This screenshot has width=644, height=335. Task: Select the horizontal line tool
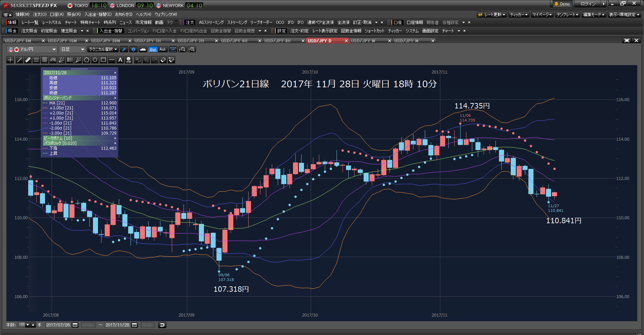click(112, 60)
